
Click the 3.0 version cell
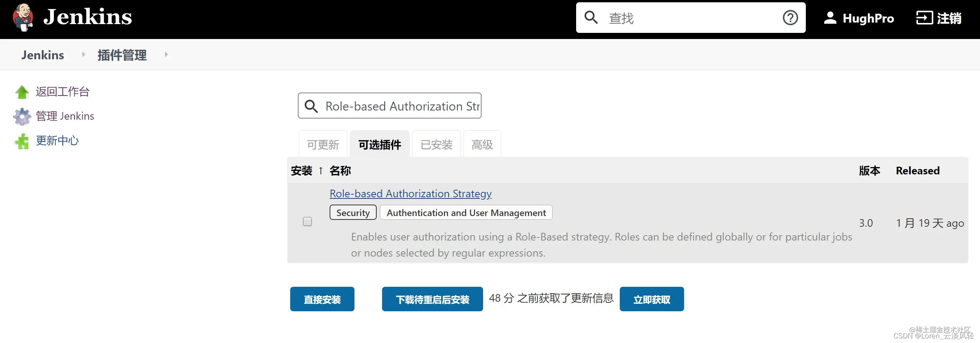click(x=866, y=223)
